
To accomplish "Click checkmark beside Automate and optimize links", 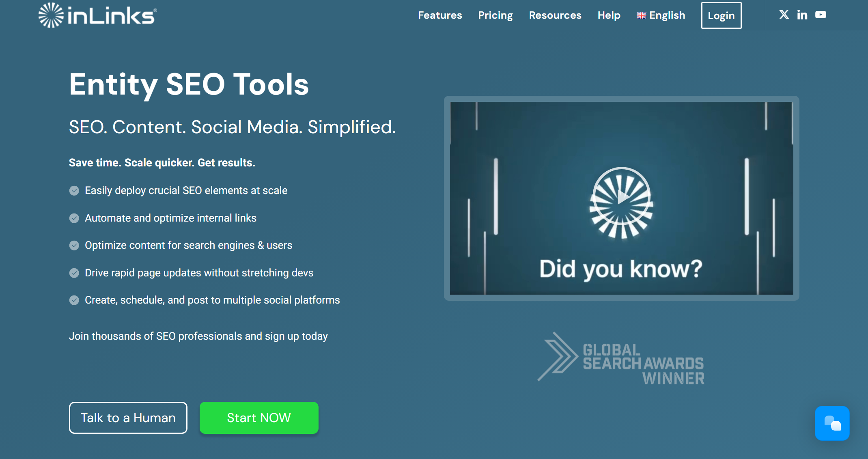I will click(74, 218).
